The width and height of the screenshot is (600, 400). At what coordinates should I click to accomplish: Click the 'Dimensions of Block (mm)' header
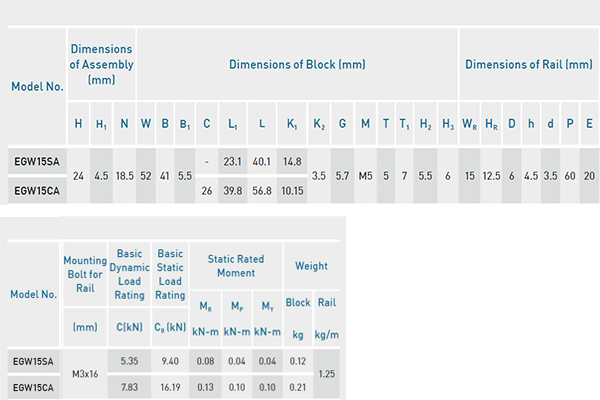(297, 65)
